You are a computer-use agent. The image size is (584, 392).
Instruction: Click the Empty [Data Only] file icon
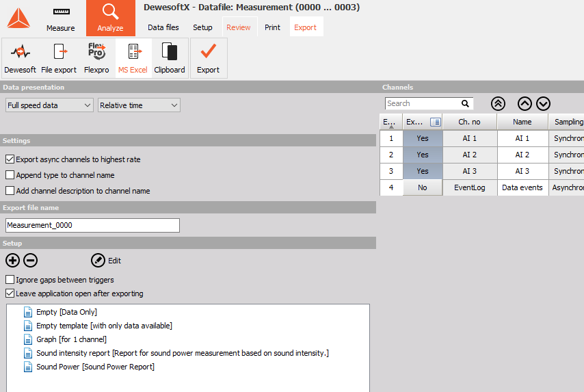pyautogui.click(x=28, y=312)
